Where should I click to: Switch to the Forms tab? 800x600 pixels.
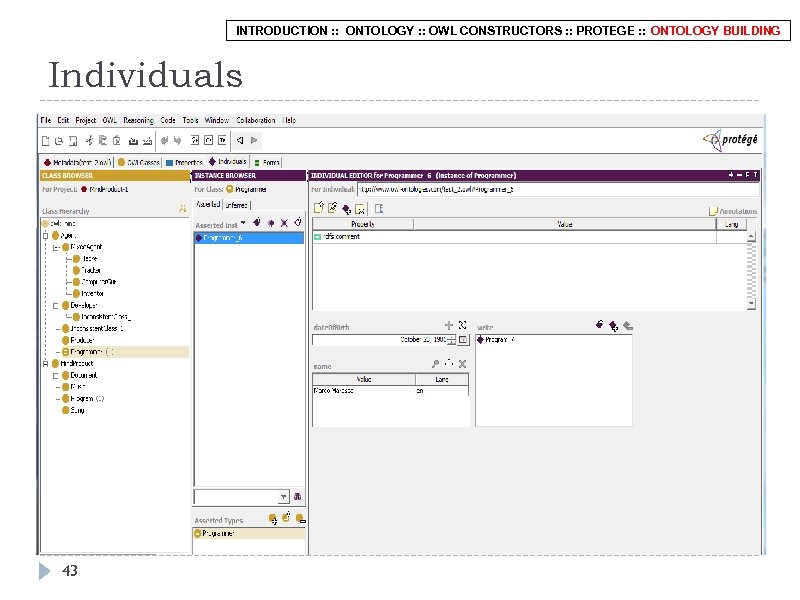[267, 162]
